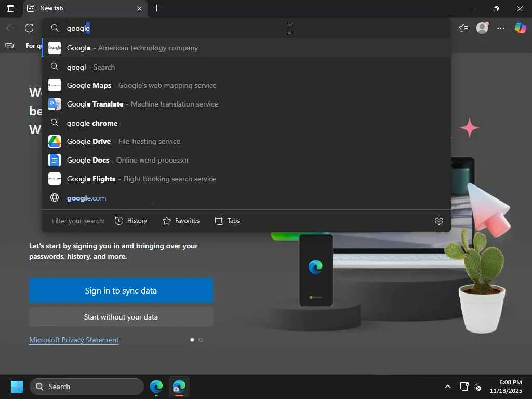
Task: Open the second Edge profile taskbar icon
Action: (179, 387)
